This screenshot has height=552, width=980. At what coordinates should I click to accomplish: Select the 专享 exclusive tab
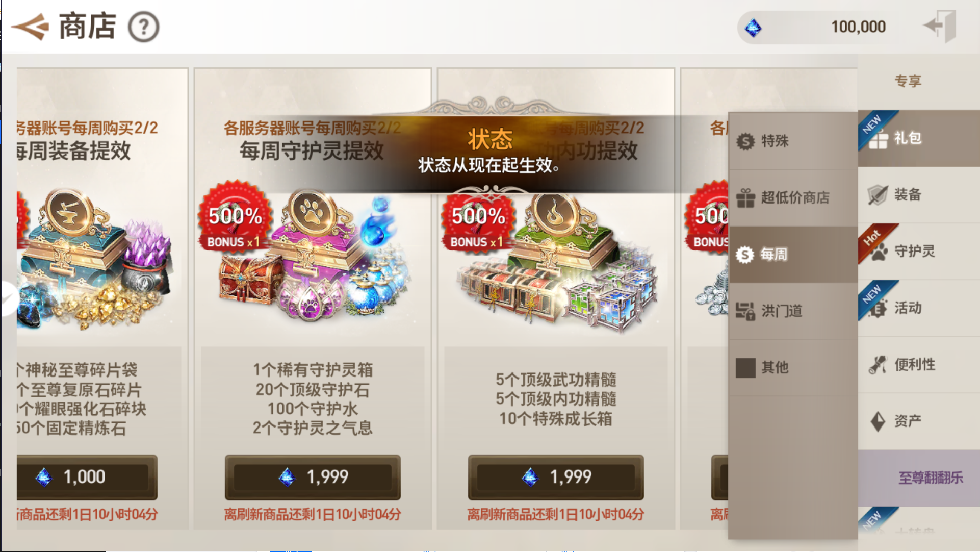[x=908, y=81]
